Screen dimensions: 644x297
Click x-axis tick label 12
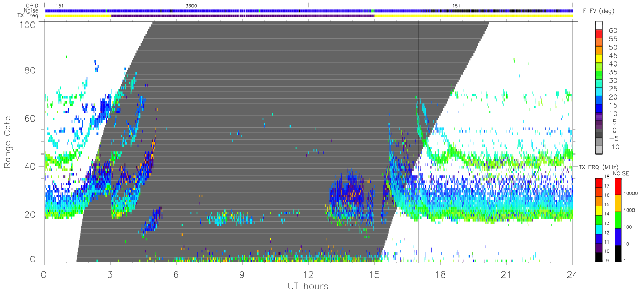click(308, 274)
